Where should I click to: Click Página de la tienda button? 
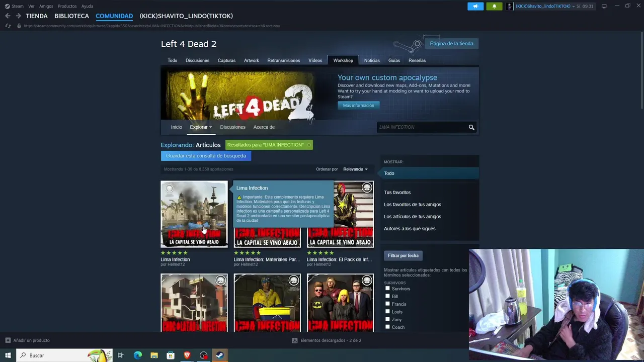pyautogui.click(x=451, y=44)
